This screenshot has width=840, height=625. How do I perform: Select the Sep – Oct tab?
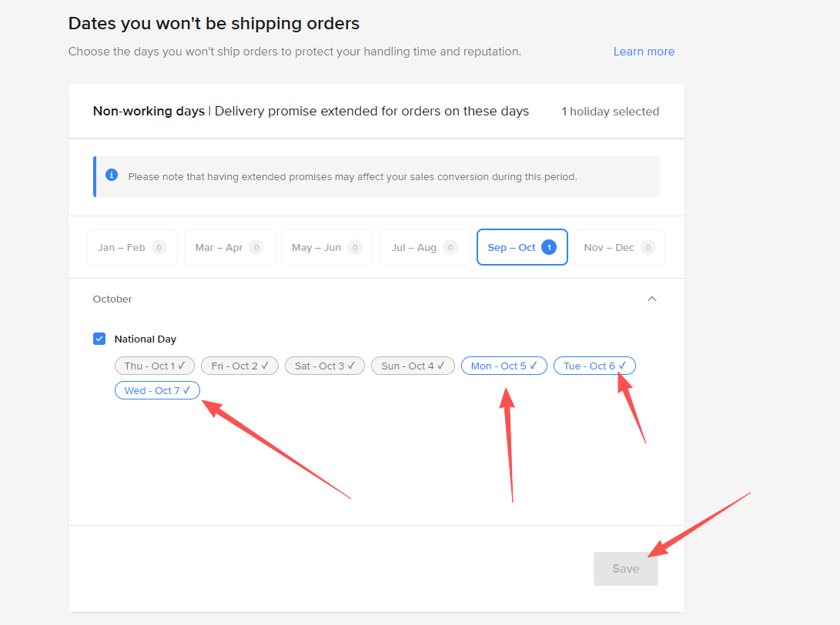pos(522,247)
